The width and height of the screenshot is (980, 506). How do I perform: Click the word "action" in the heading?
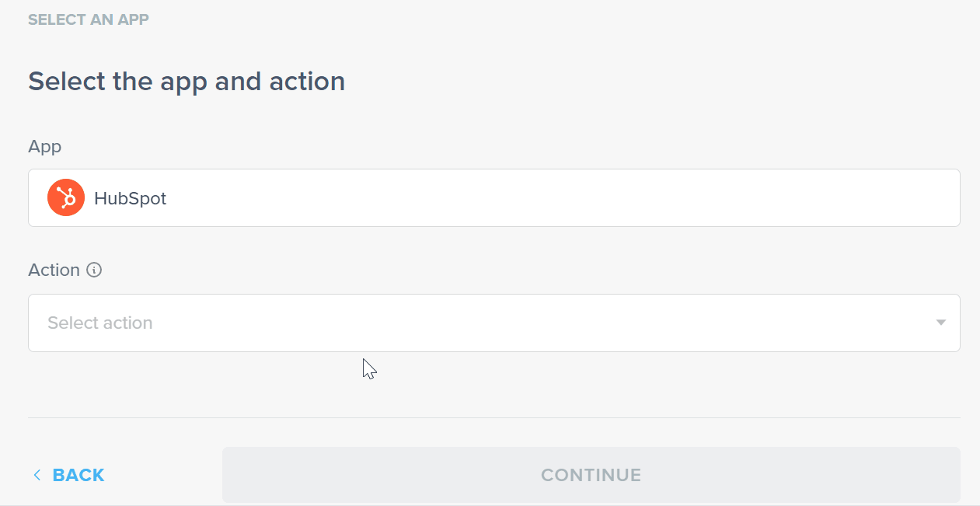307,82
